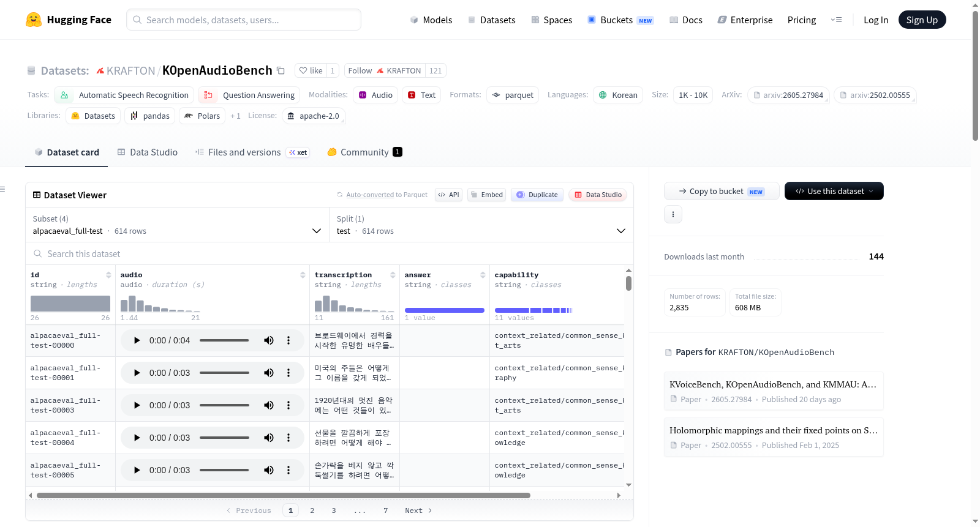The image size is (980, 527).
Task: Open audio options for alpacaeval_full-test-00000
Action: click(288, 340)
